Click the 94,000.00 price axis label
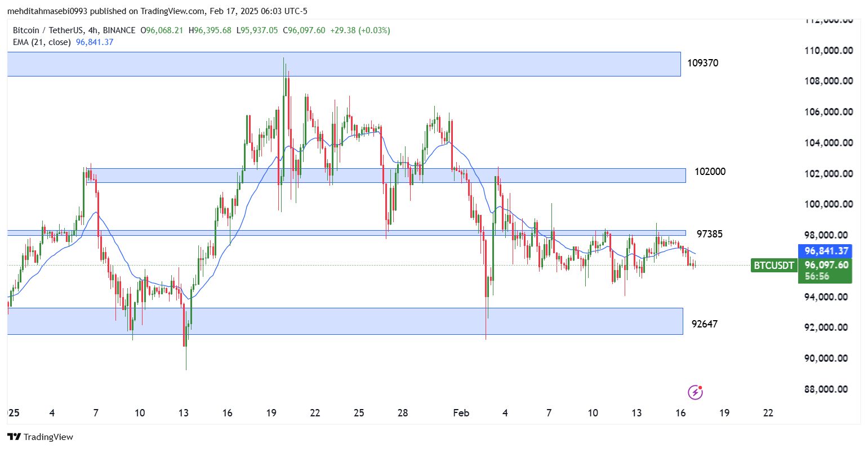868x449 pixels. [826, 297]
